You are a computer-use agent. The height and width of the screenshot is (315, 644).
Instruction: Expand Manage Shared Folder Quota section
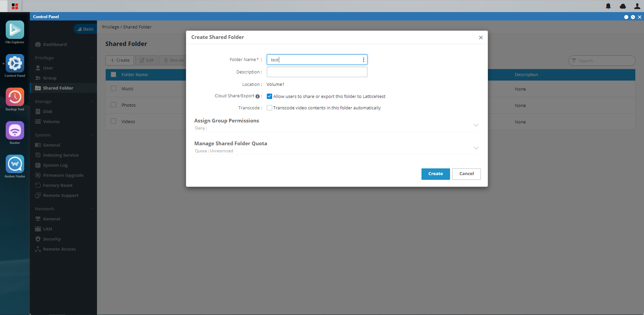point(476,148)
